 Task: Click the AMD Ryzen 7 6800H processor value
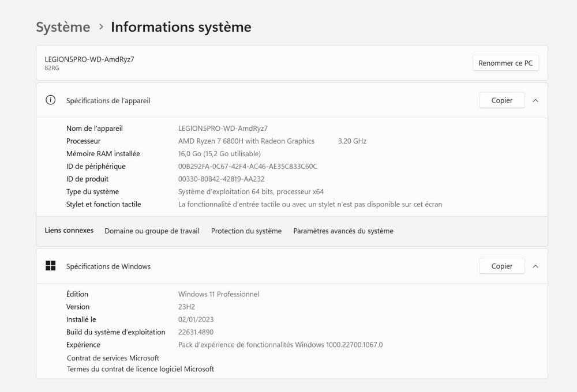click(246, 141)
